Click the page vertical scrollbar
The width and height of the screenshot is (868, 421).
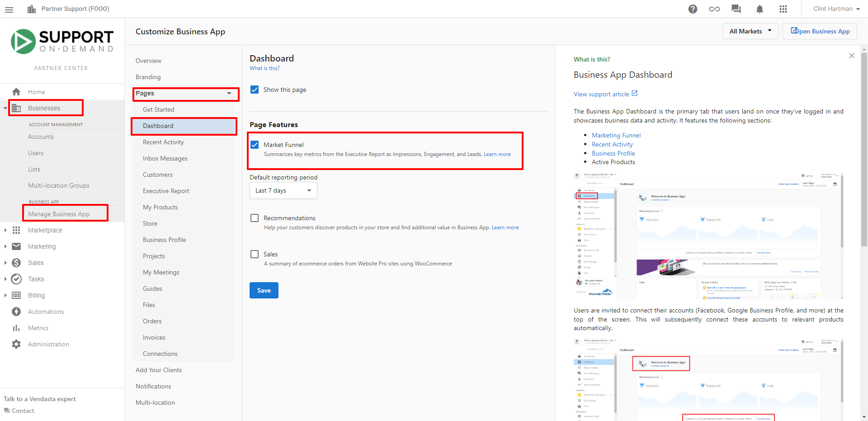tap(864, 149)
